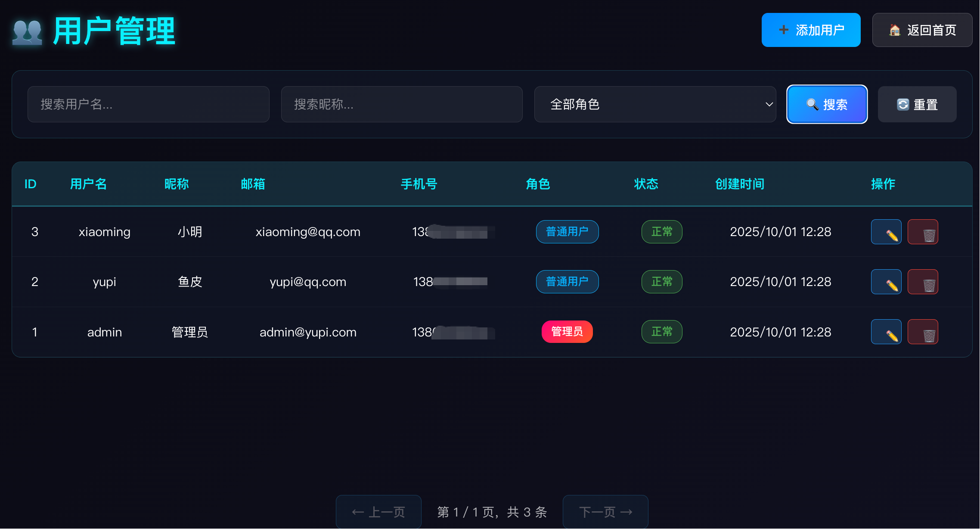Image resolution: width=980 pixels, height=529 pixels.
Task: Click delete trash icon for xiaoming
Action: click(x=923, y=232)
